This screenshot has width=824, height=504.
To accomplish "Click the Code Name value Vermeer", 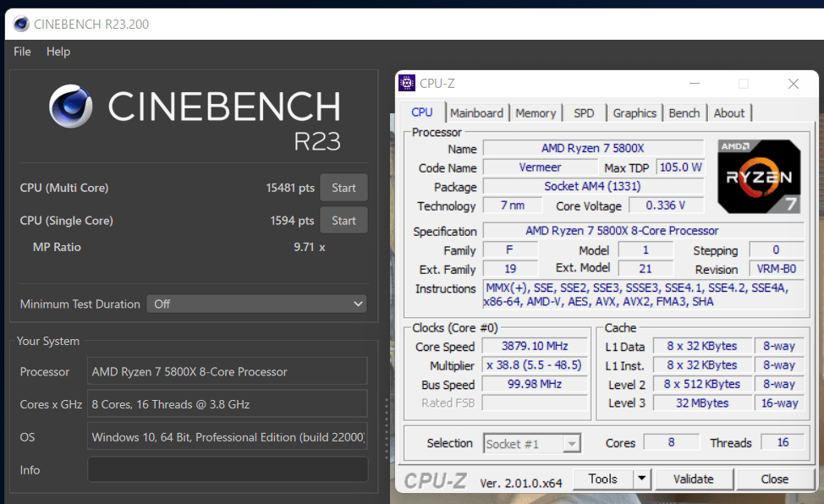I will pos(541,167).
